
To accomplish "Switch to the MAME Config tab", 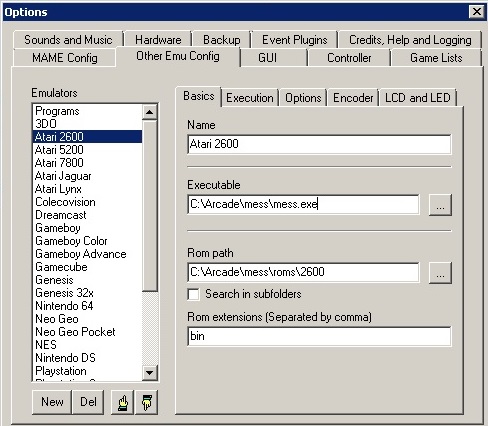I will click(65, 58).
